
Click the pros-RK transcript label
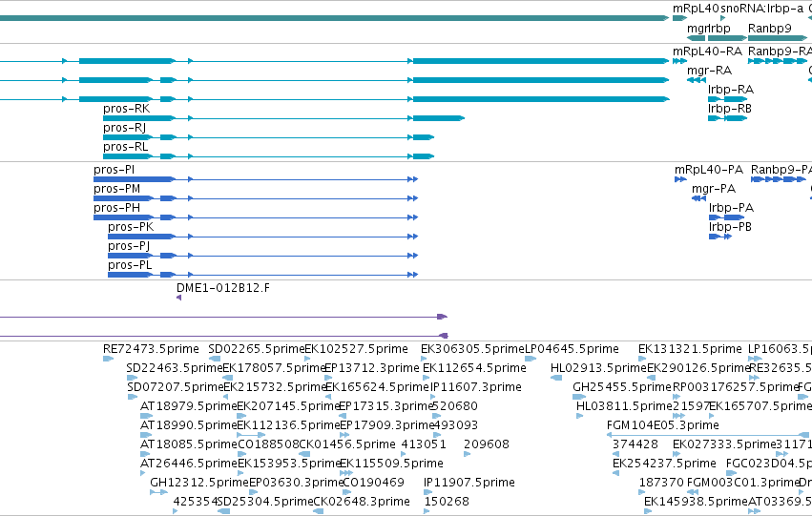click(126, 109)
